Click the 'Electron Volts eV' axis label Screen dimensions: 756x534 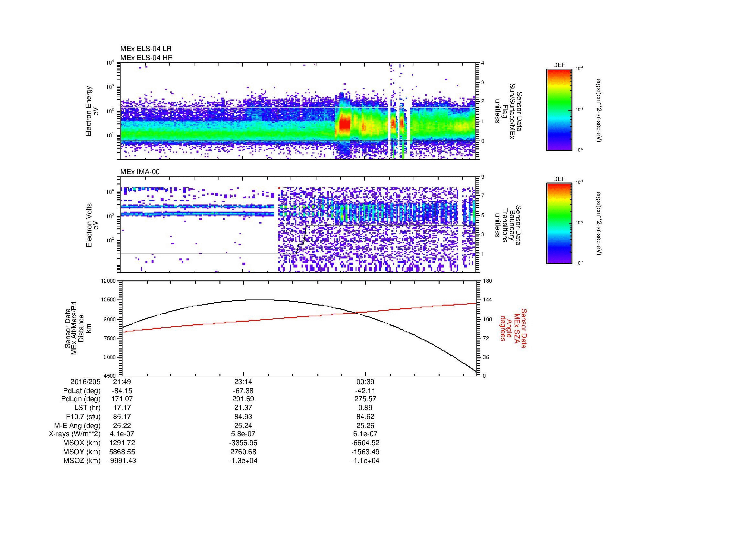point(92,225)
